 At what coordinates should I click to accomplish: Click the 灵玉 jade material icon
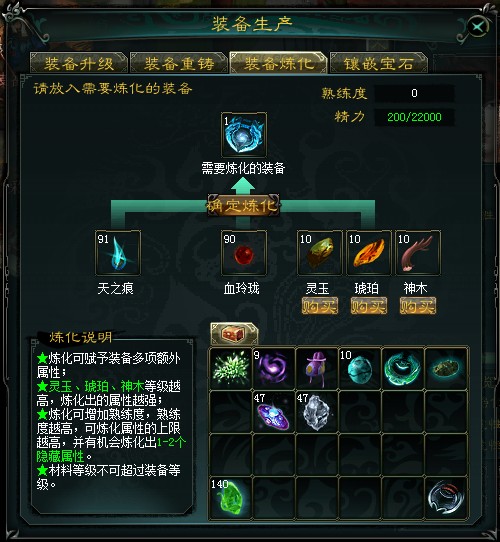tap(320, 253)
